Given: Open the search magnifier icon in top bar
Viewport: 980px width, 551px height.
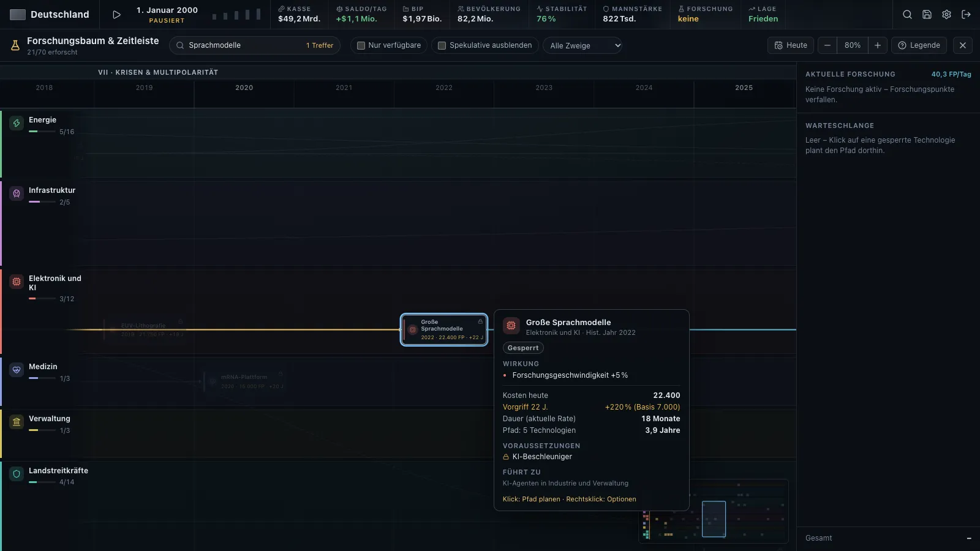Looking at the screenshot, I should coord(907,14).
